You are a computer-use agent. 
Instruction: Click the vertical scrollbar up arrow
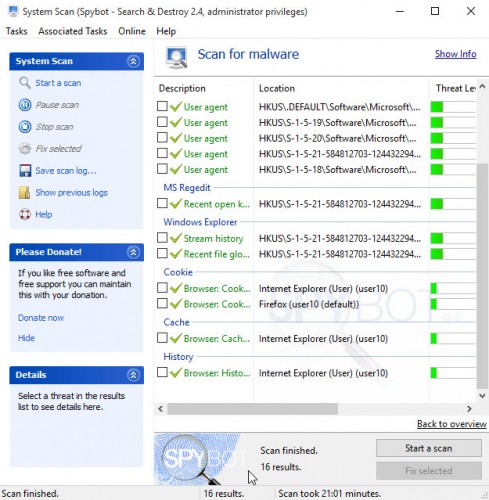tap(482, 87)
